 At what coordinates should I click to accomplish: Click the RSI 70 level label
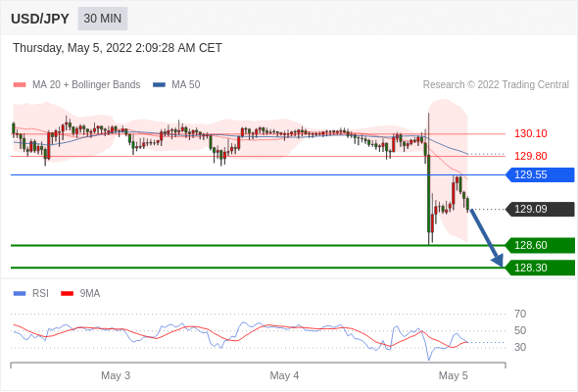(520, 314)
